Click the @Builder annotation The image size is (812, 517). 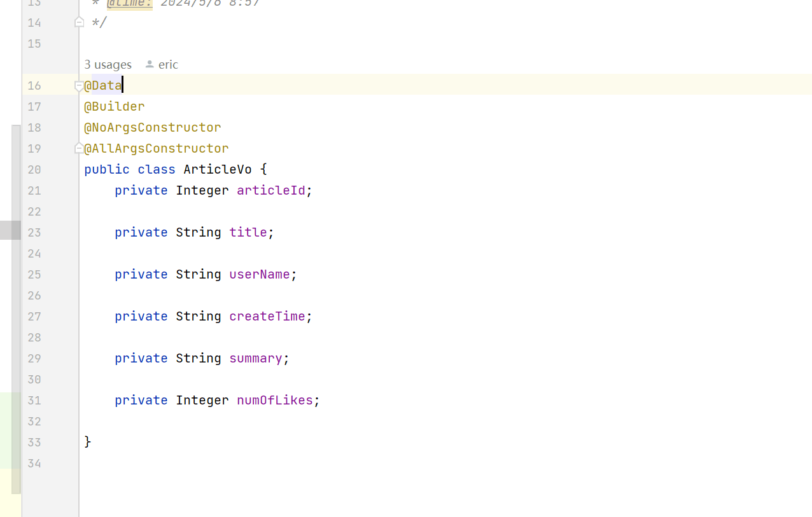(x=115, y=106)
